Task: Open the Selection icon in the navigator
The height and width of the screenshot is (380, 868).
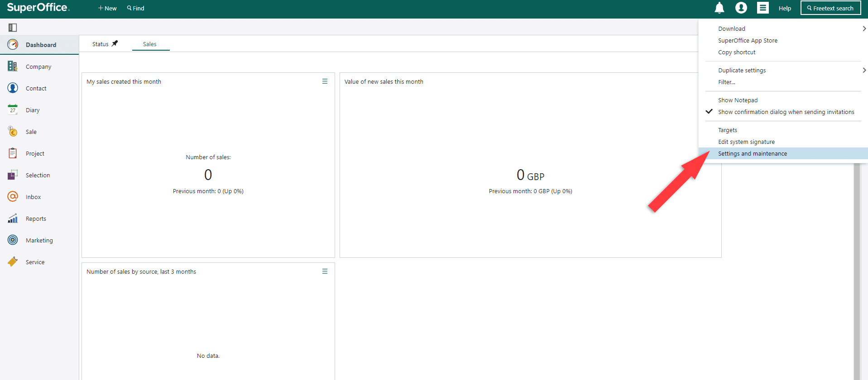Action: pos(13,175)
